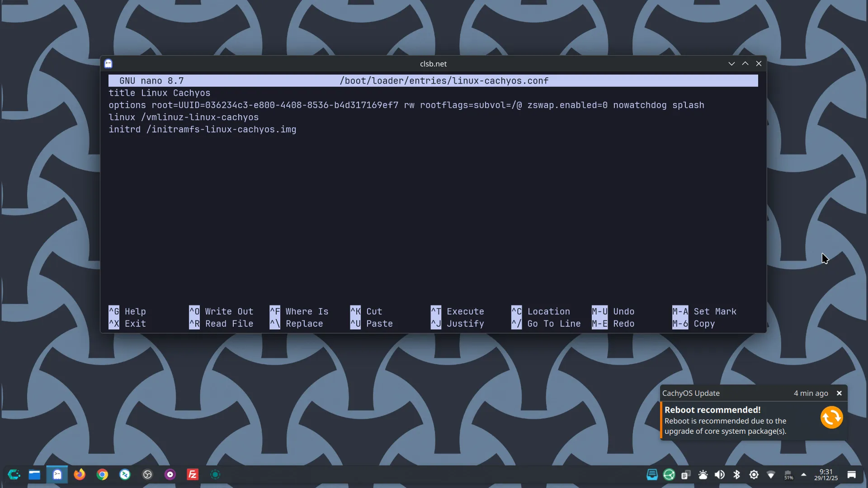The image size is (868, 488).
Task: Open the weather tray widget
Action: [x=703, y=474]
